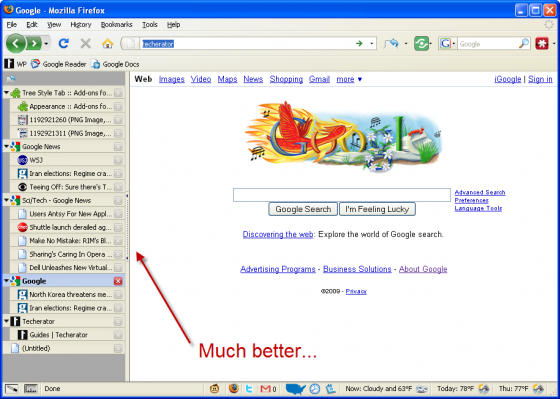Open the Gmail link
Viewport: 560px width, 399px height.
click(x=319, y=79)
